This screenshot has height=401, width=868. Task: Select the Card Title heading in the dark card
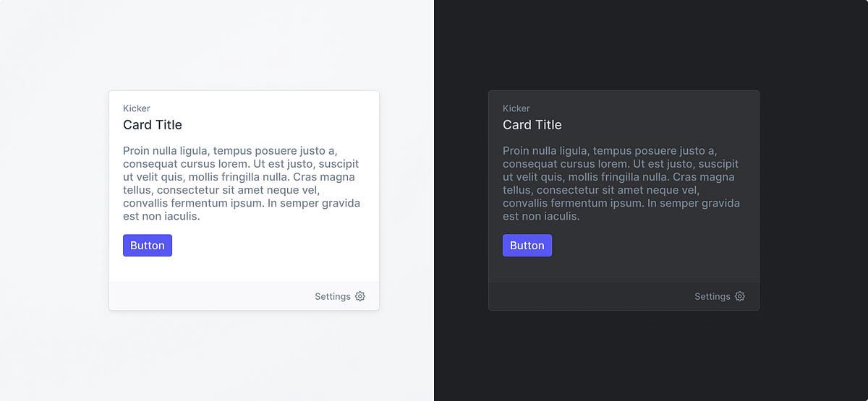(x=532, y=125)
